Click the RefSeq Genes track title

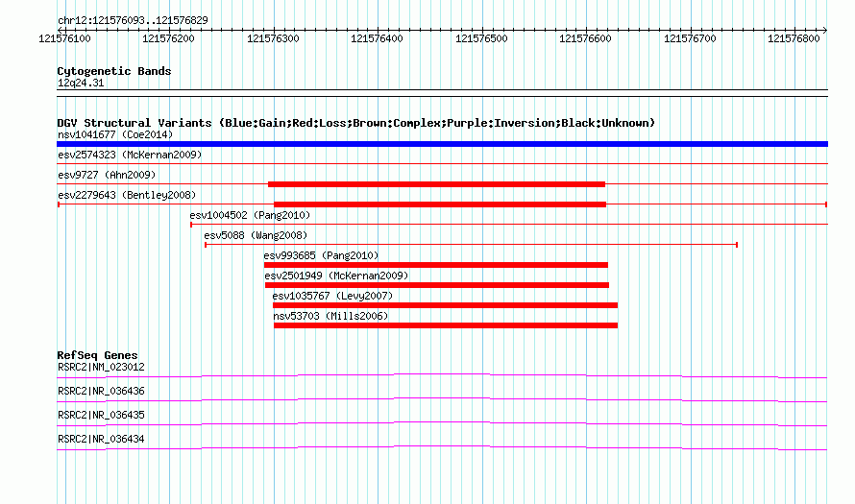tap(97, 355)
